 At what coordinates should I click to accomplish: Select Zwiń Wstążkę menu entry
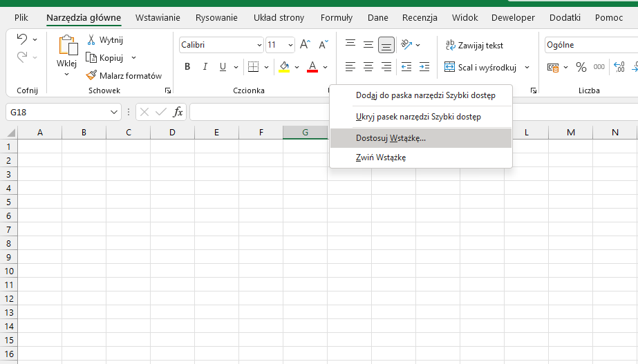[x=421, y=157]
